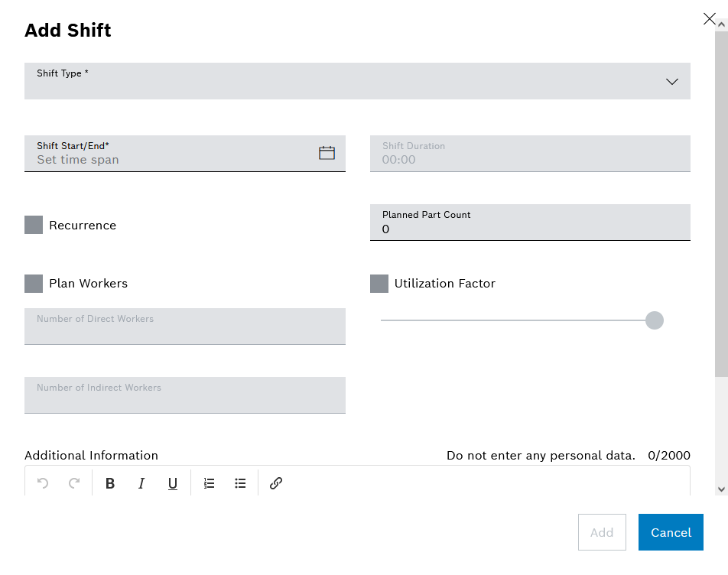Insert a hyperlink using the link icon

276,483
